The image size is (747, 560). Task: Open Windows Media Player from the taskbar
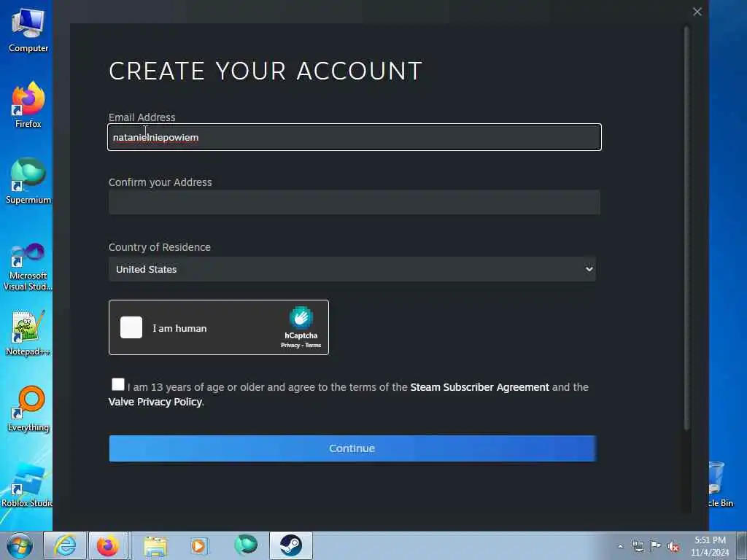pos(198,545)
